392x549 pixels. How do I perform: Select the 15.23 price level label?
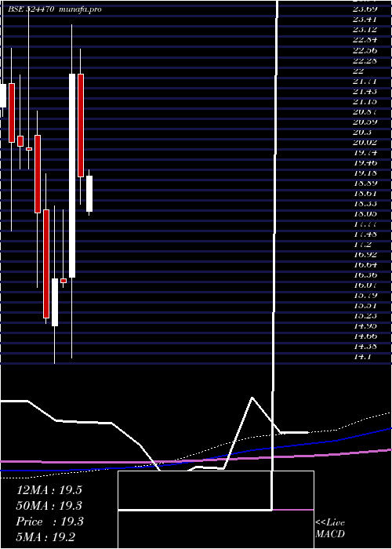click(365, 316)
